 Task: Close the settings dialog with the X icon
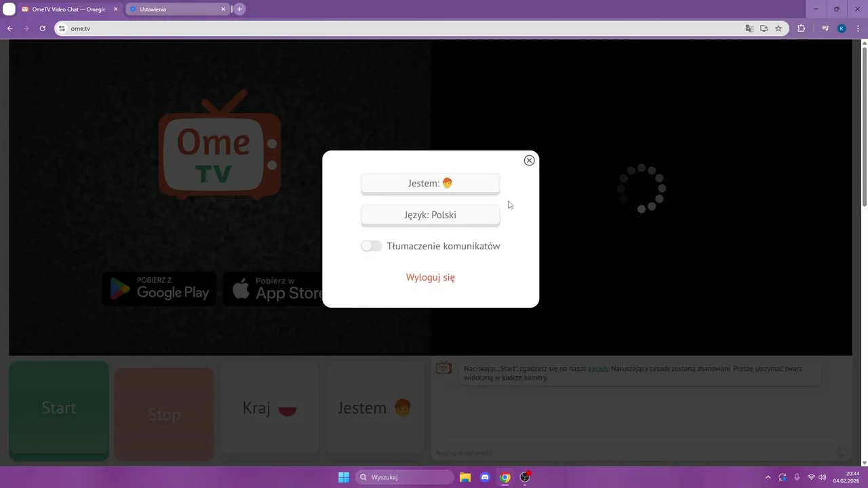click(x=530, y=161)
